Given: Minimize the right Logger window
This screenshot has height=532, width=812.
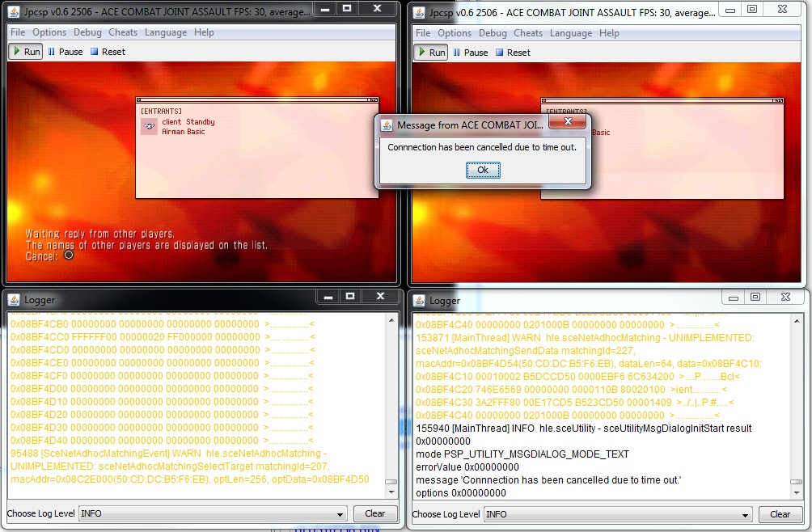Looking at the screenshot, I should click(x=734, y=298).
